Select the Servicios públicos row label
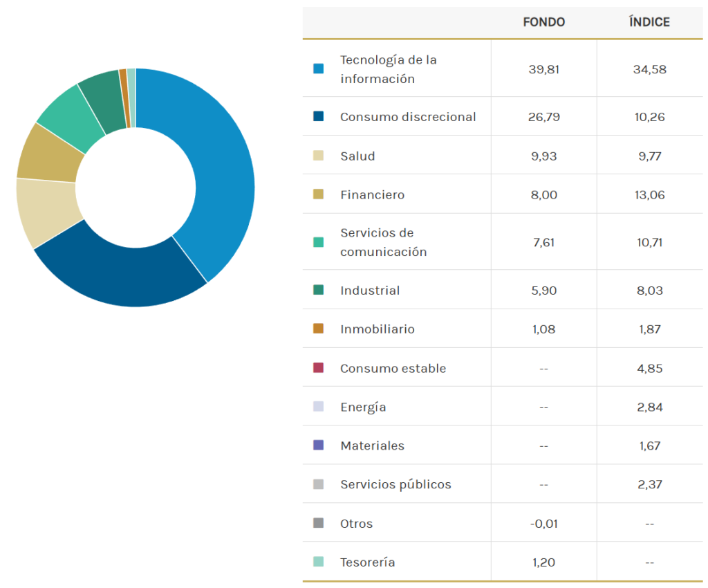The width and height of the screenshot is (708, 588). 395,484
